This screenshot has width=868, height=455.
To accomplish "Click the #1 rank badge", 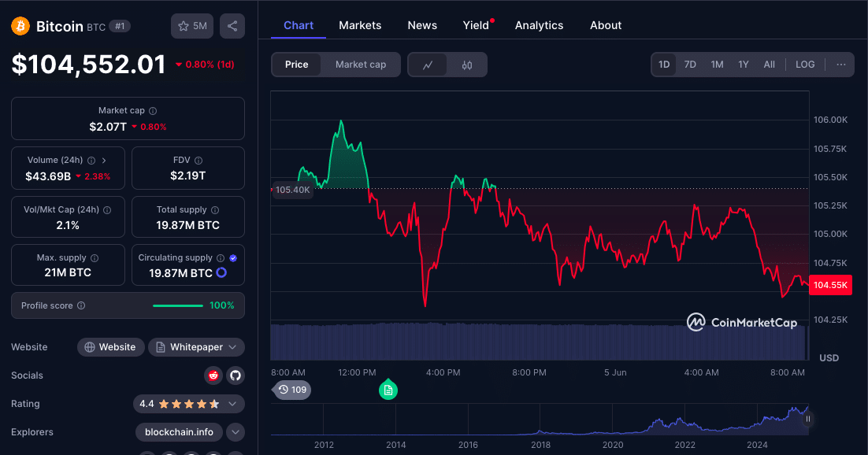I will 120,26.
